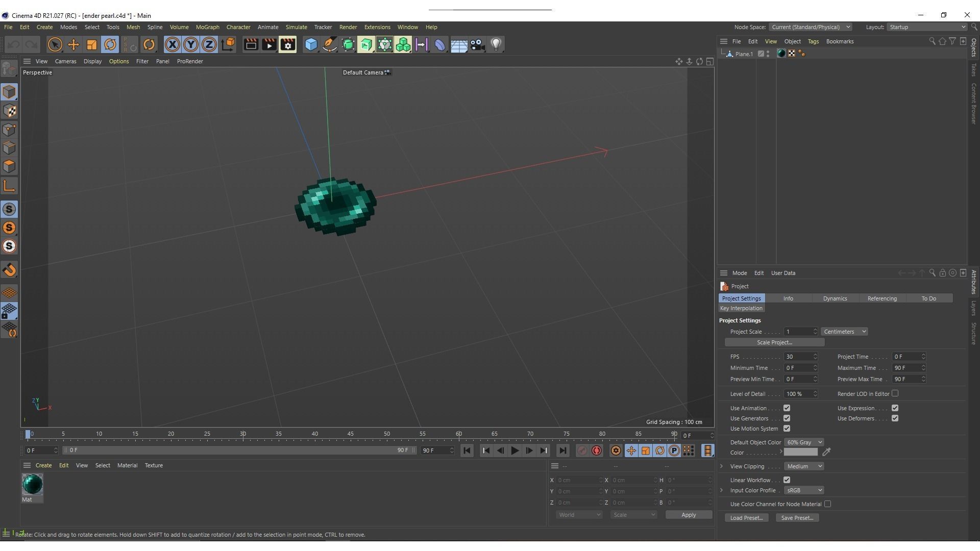Open the Extrude generator icon

tap(366, 45)
